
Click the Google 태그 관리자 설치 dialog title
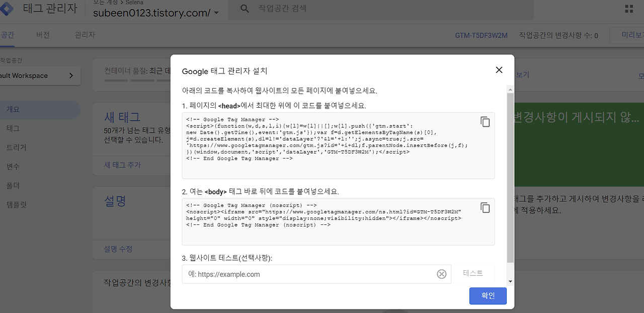[x=225, y=71]
